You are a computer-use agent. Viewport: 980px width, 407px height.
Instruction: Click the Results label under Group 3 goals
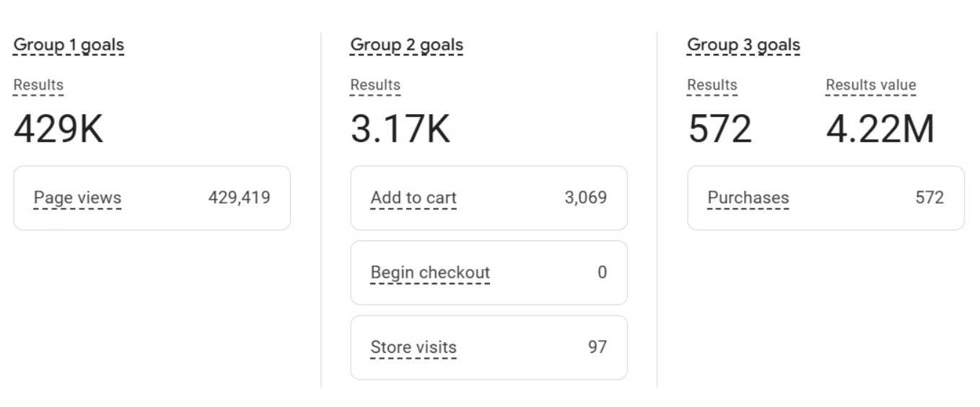click(712, 85)
